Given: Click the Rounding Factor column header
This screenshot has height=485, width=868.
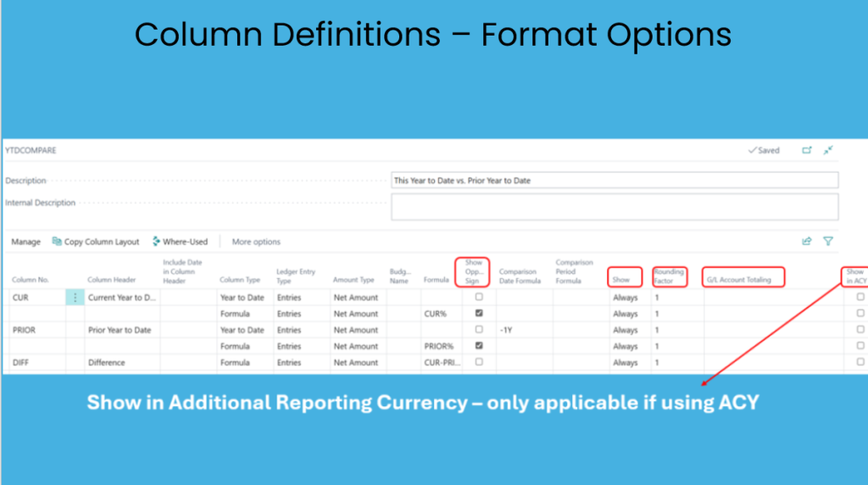Looking at the screenshot, I should coord(669,276).
